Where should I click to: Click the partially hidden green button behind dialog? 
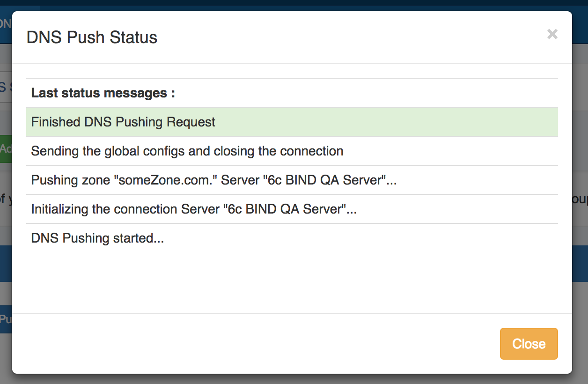(x=6, y=148)
